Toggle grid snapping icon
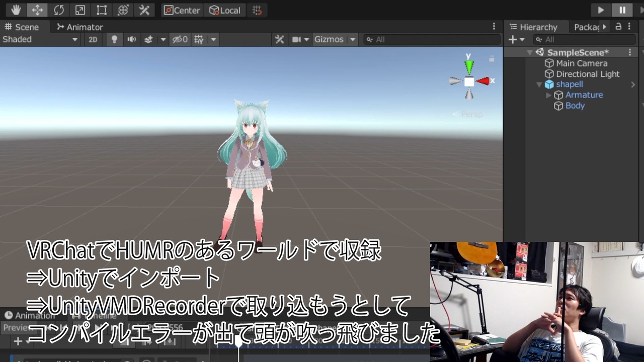The height and width of the screenshot is (362, 644). click(257, 10)
